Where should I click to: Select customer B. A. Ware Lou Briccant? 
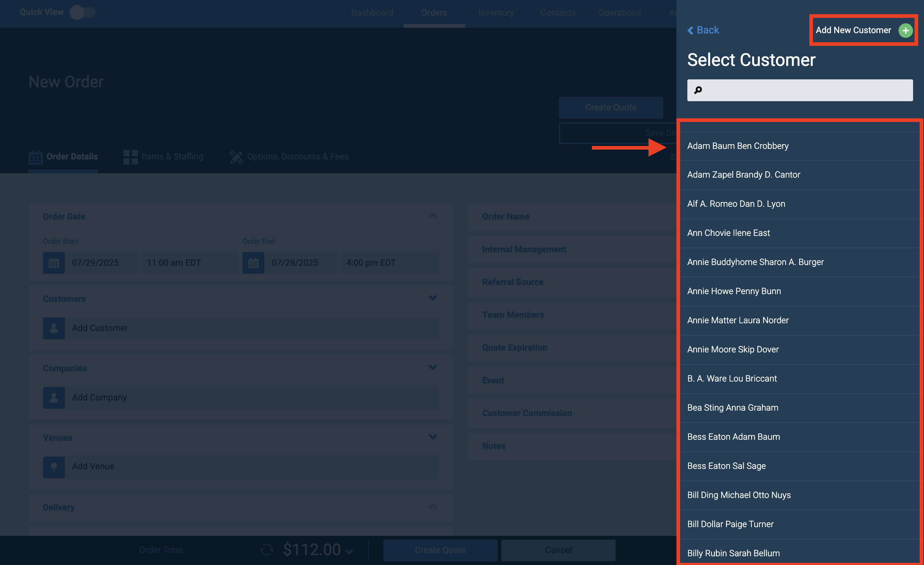pyautogui.click(x=800, y=379)
